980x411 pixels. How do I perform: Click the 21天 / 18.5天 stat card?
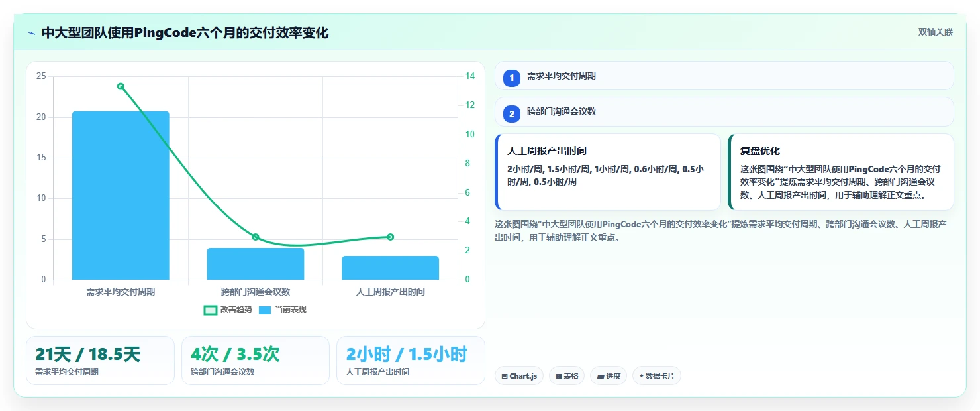pyautogui.click(x=100, y=361)
